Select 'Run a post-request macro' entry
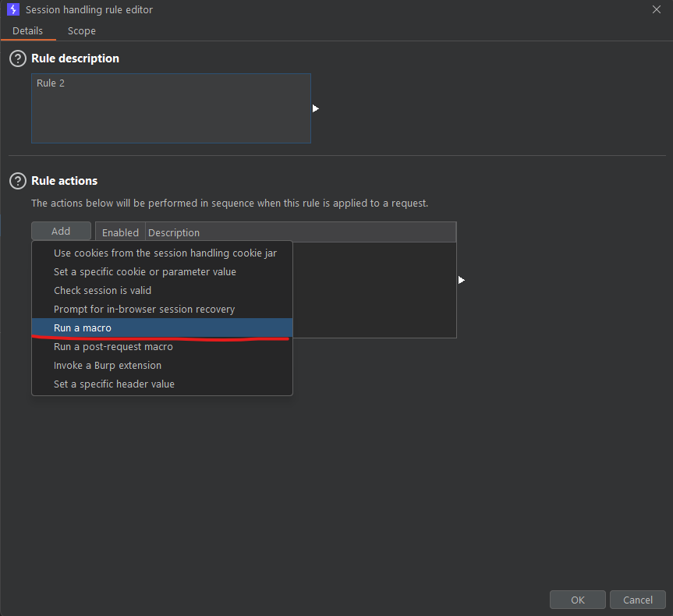 tap(113, 347)
